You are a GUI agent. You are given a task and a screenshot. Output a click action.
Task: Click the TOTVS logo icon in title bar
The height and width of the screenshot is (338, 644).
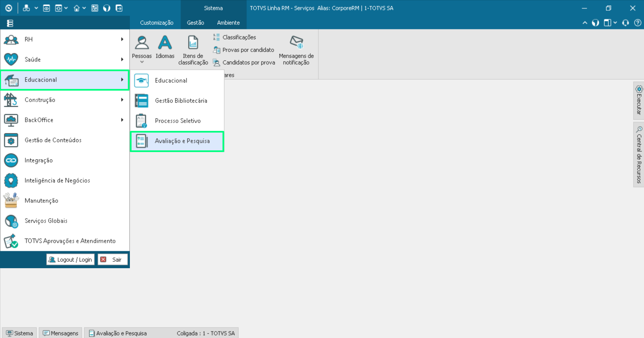[9, 8]
